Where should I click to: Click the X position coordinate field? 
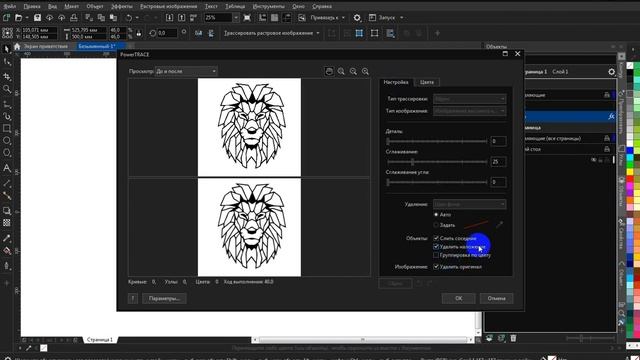coord(39,30)
